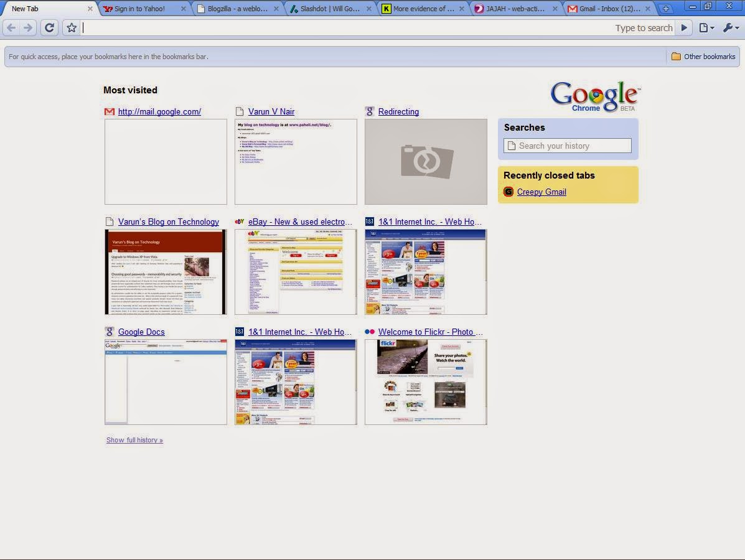The width and height of the screenshot is (745, 560).
Task: Open the Other bookmarks folder
Action: (x=703, y=57)
